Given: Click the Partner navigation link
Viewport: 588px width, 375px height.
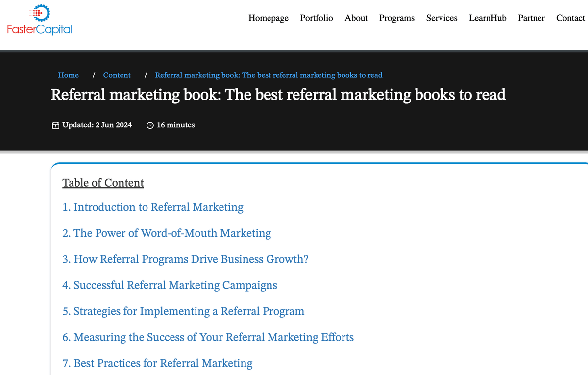Looking at the screenshot, I should point(531,18).
